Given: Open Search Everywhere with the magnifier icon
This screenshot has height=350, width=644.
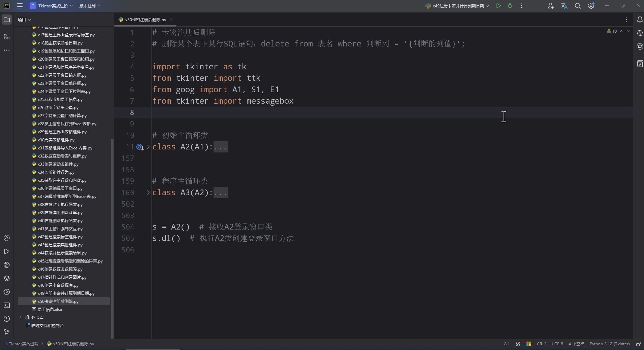Looking at the screenshot, I should coord(578,6).
